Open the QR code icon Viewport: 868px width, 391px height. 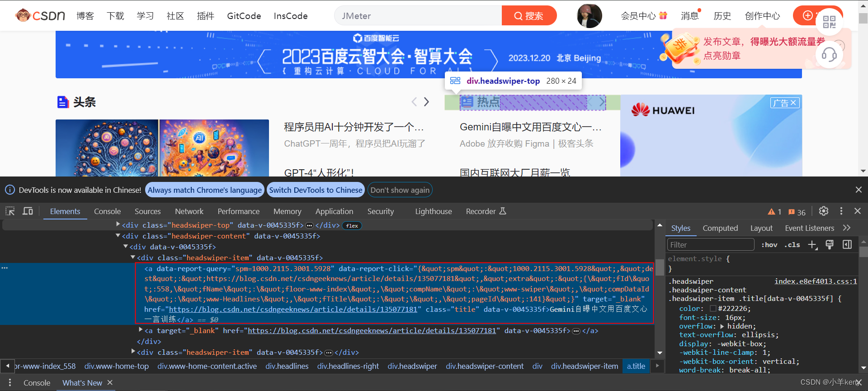[x=829, y=22]
